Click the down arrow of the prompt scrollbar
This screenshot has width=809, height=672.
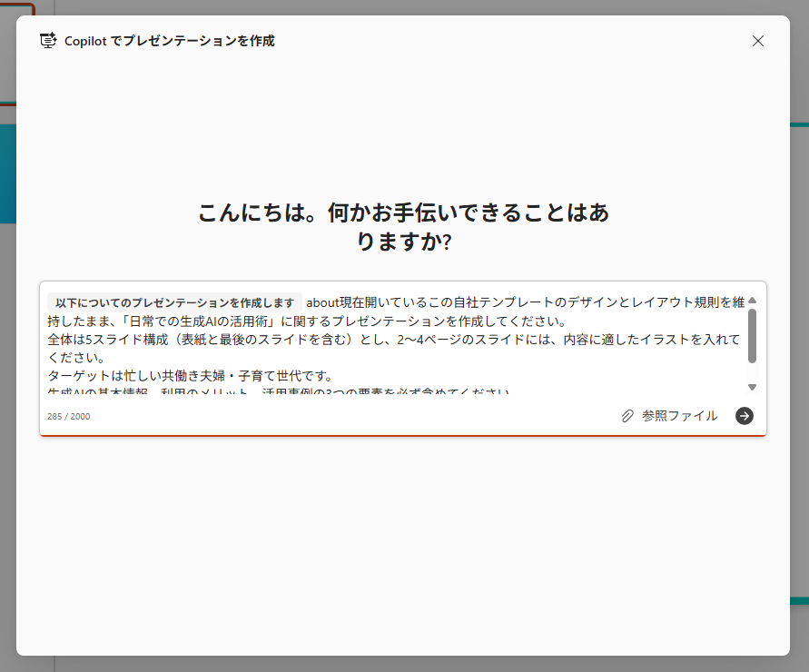pyautogui.click(x=752, y=387)
